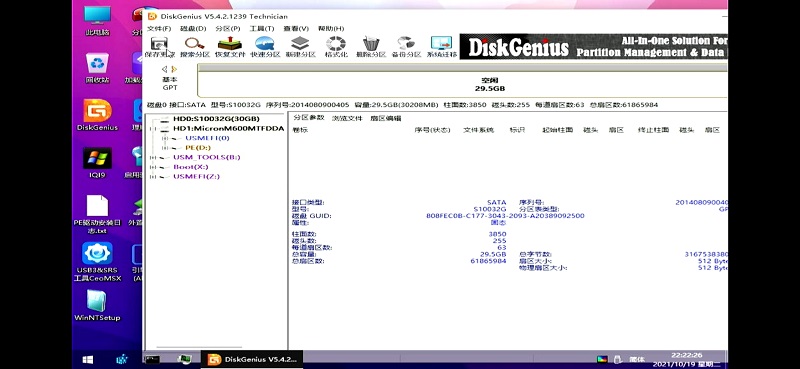Image resolution: width=800 pixels, height=369 pixels.
Task: Switch to the 扇区编辑 tab
Action: (385, 118)
